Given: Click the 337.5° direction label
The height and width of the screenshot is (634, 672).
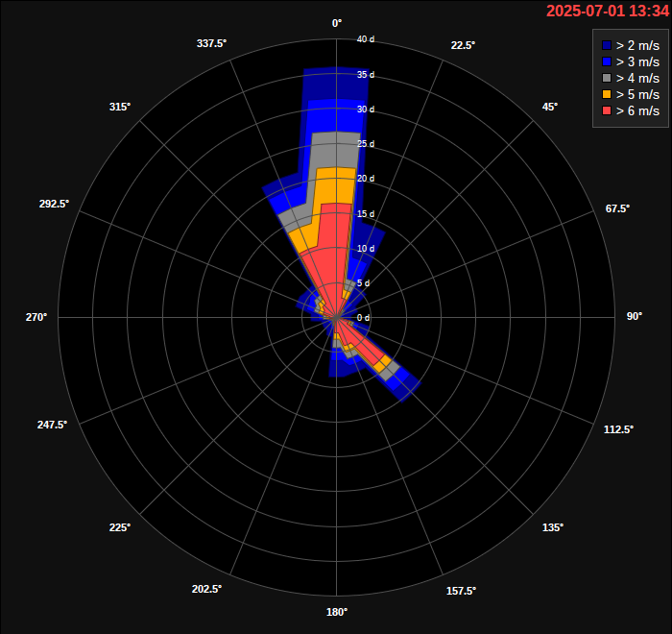Looking at the screenshot, I should coord(212,43).
